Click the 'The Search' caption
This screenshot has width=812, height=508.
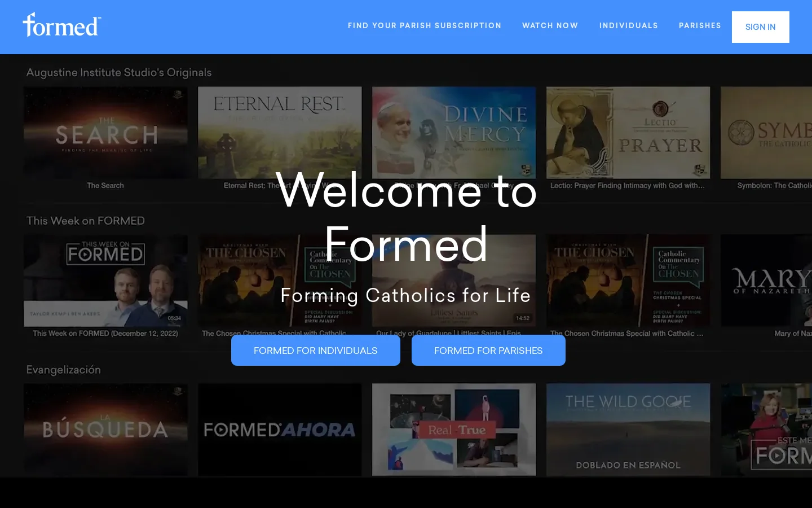tap(105, 186)
